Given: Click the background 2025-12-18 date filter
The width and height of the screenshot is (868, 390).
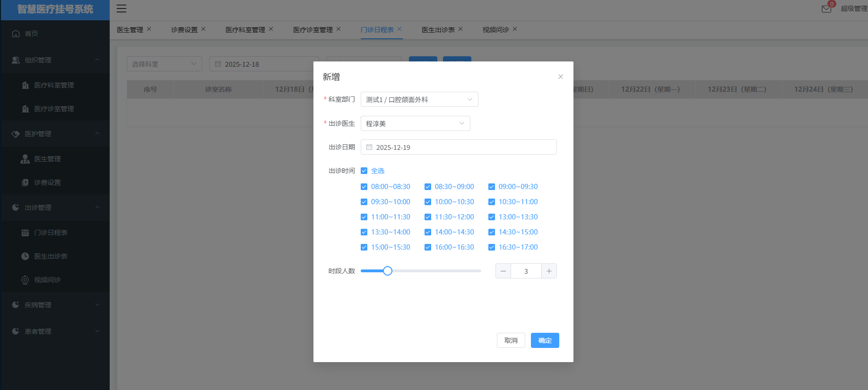Looking at the screenshot, I should tap(264, 64).
